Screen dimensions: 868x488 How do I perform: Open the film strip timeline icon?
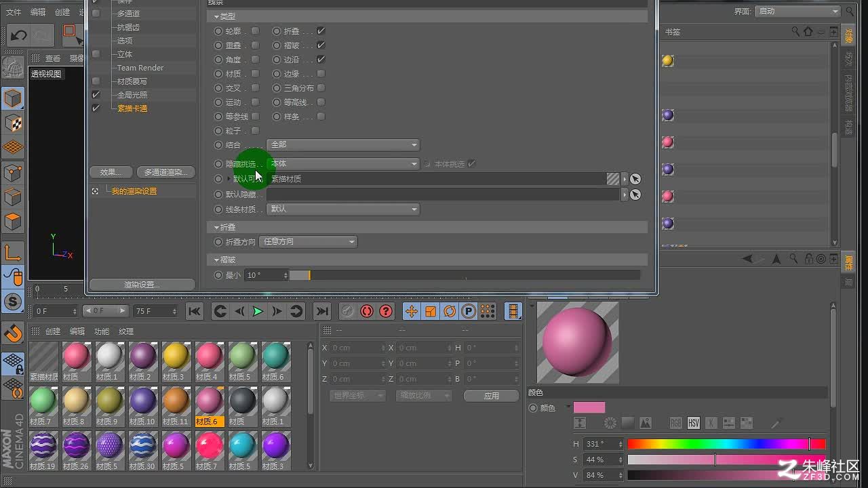(513, 311)
